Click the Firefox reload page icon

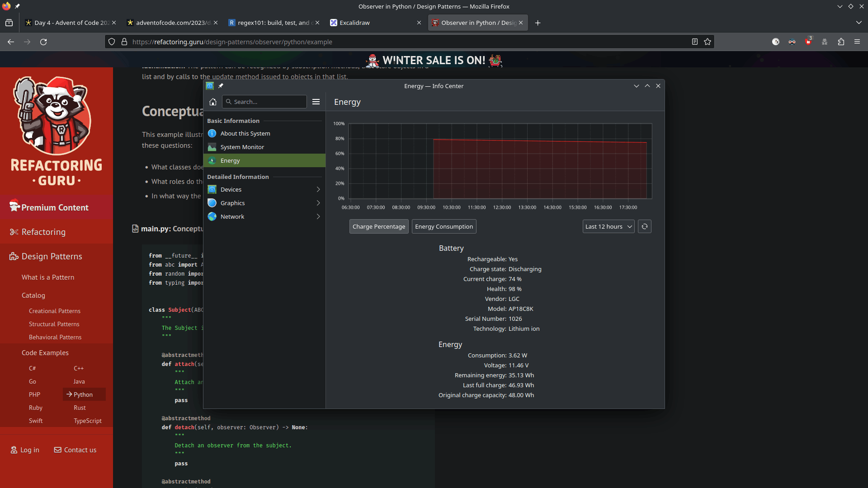coord(43,42)
